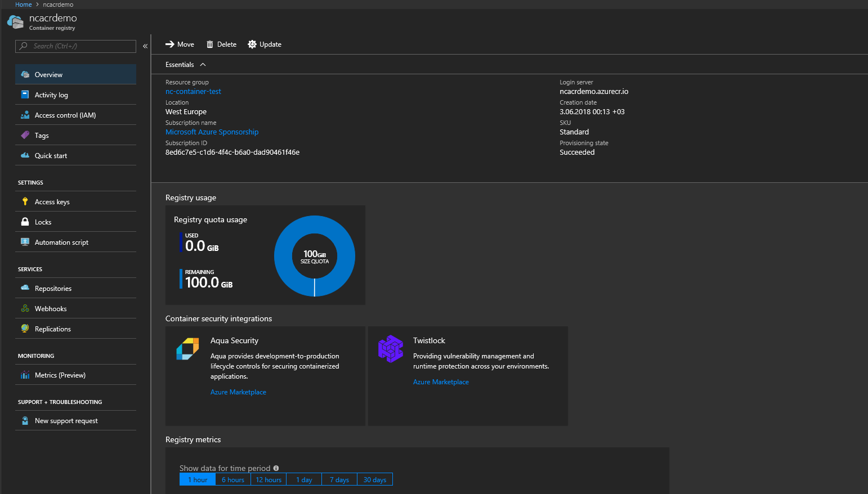Click the purple Tags icon
The width and height of the screenshot is (868, 494).
click(25, 135)
